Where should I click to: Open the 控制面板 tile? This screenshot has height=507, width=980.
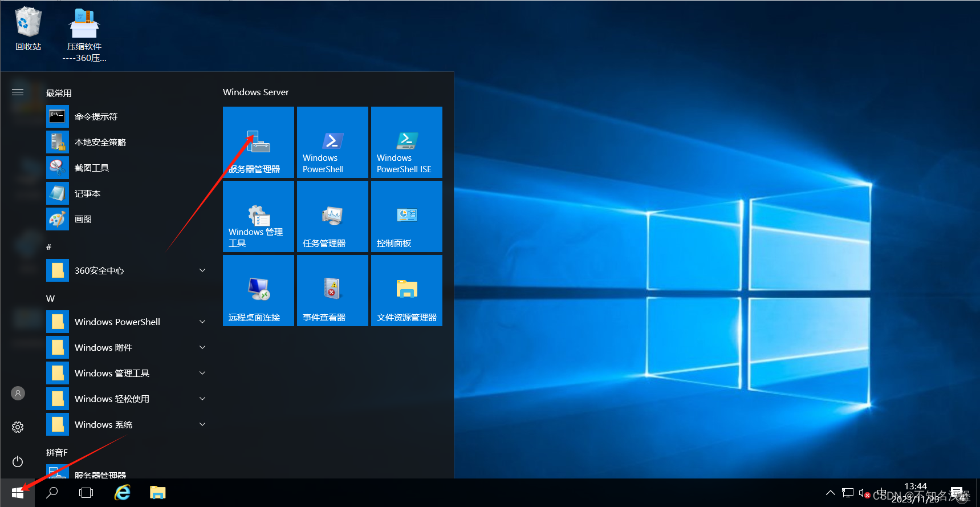pos(406,216)
